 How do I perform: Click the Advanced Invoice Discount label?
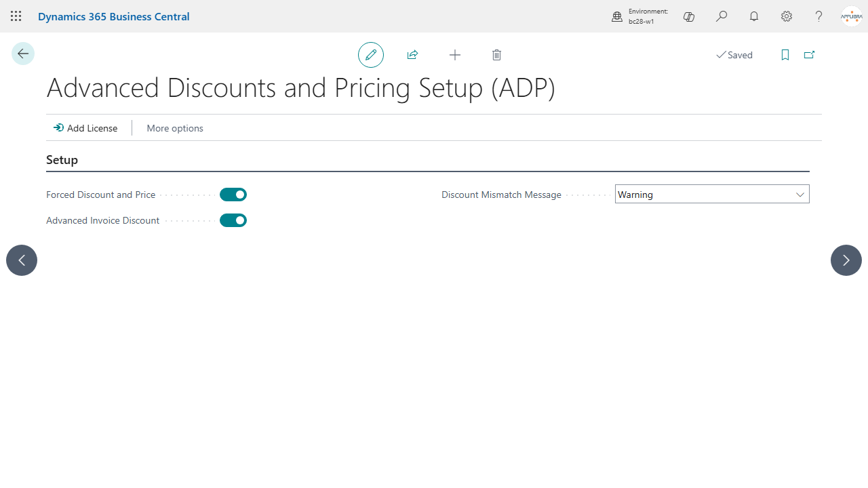[x=102, y=220]
